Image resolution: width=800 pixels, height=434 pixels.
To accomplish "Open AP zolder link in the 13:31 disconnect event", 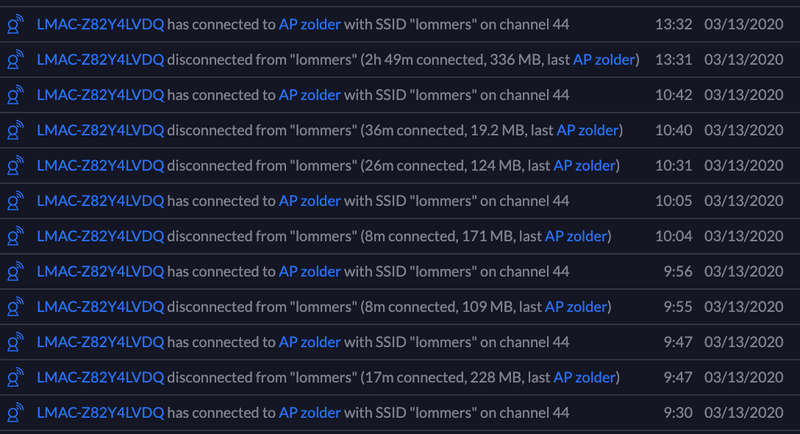I will (x=604, y=60).
